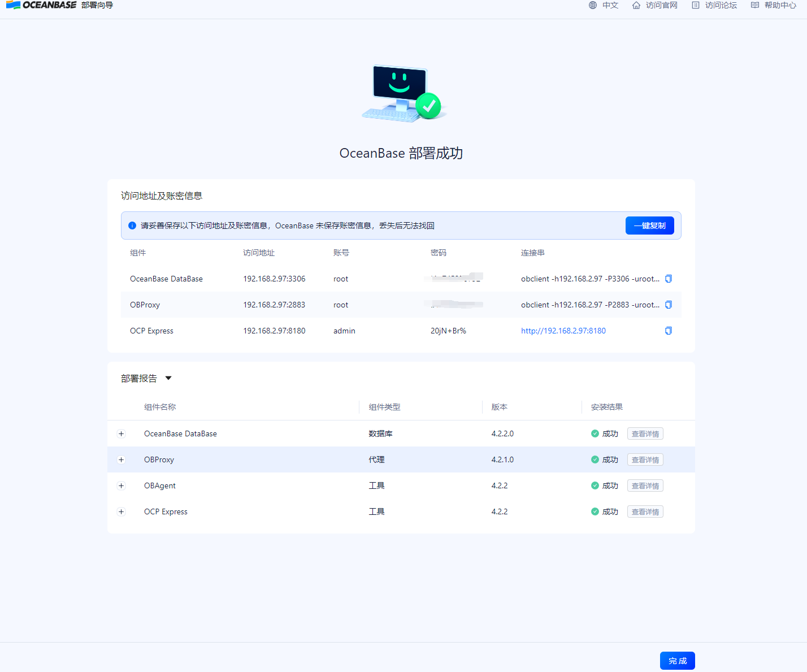Click the 连接串 column header

(533, 253)
